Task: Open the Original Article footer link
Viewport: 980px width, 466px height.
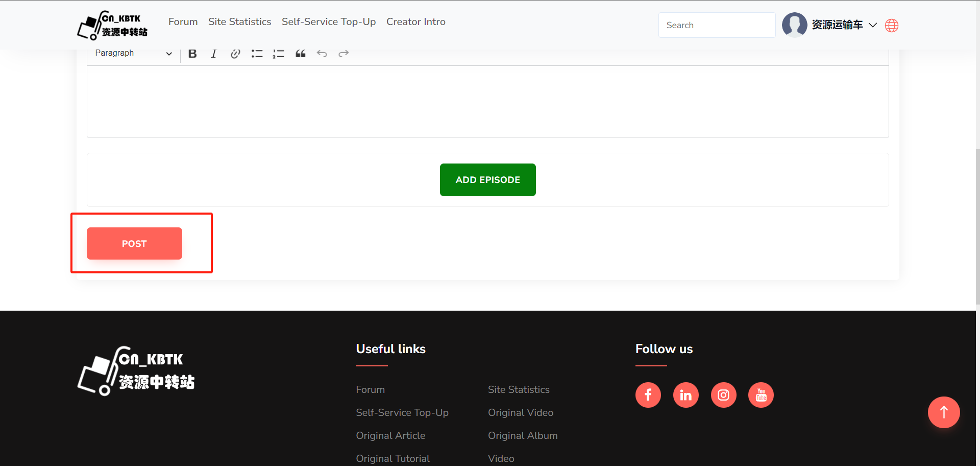Action: 390,435
